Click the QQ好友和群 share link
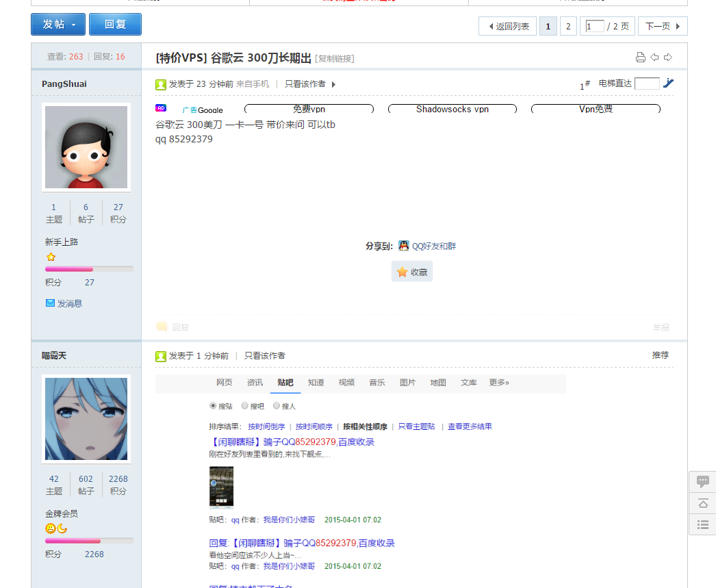 pyautogui.click(x=434, y=246)
